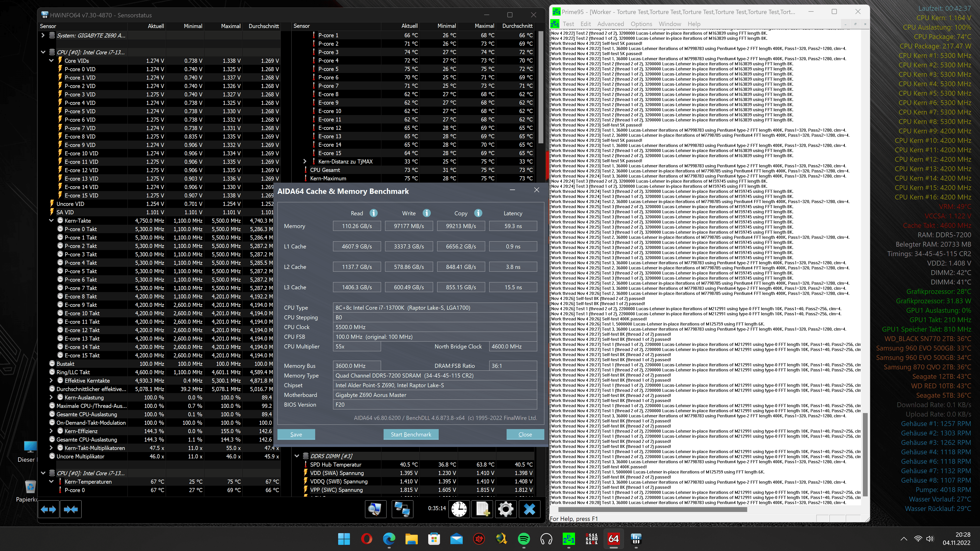This screenshot has width=980, height=551.
Task: Open the Advanced menu in Prime95
Action: (x=610, y=24)
